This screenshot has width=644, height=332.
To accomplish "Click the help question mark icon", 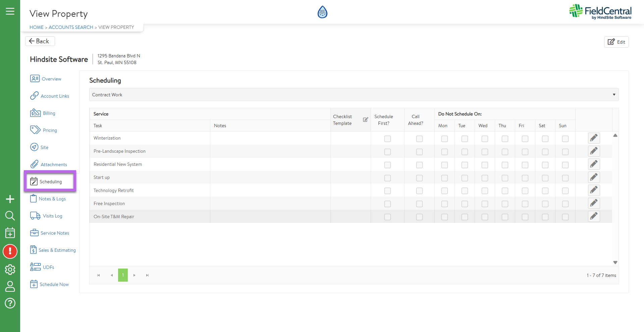I will (x=10, y=303).
